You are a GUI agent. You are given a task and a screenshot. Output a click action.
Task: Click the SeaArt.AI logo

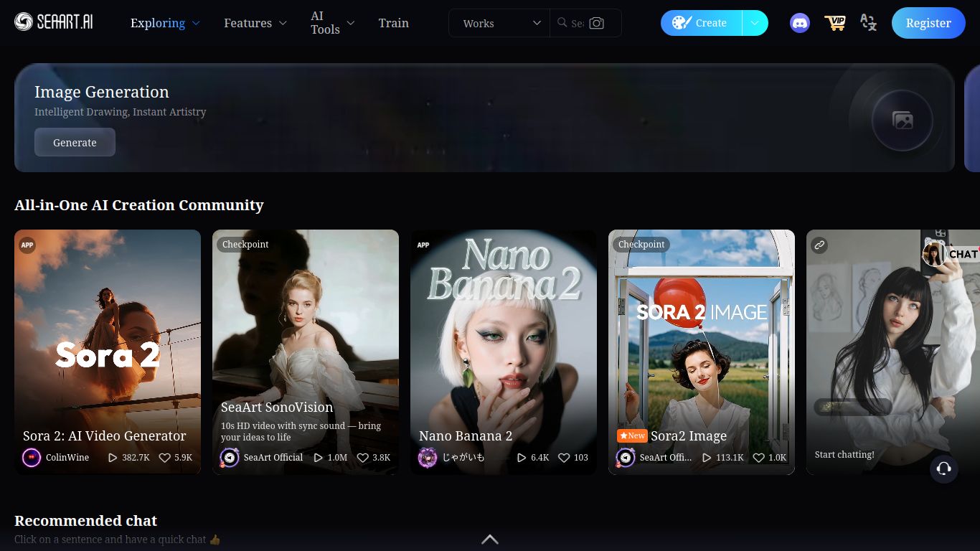(54, 22)
